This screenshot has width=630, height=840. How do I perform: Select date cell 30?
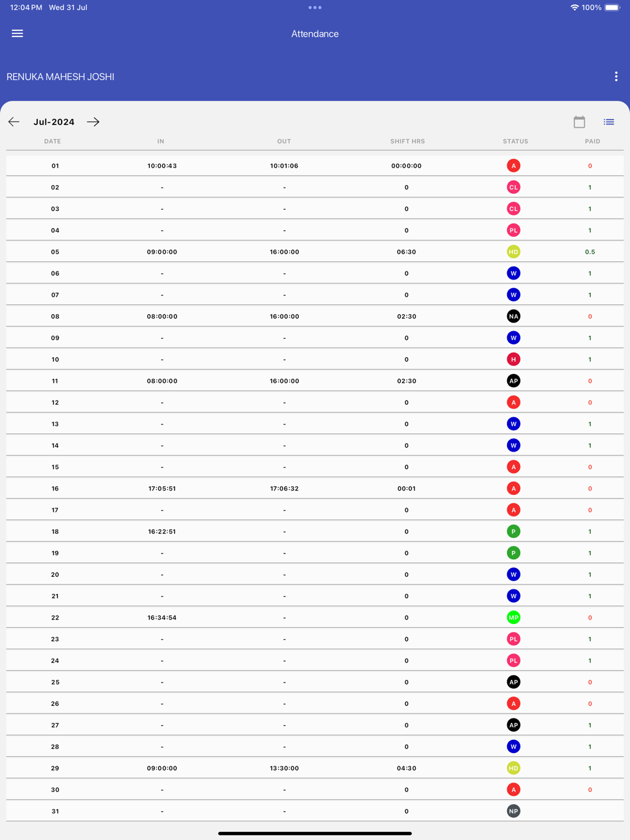55,790
